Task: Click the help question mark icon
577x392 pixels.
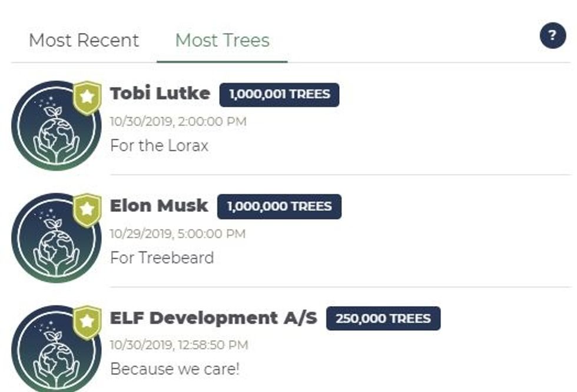Action: pos(552,36)
